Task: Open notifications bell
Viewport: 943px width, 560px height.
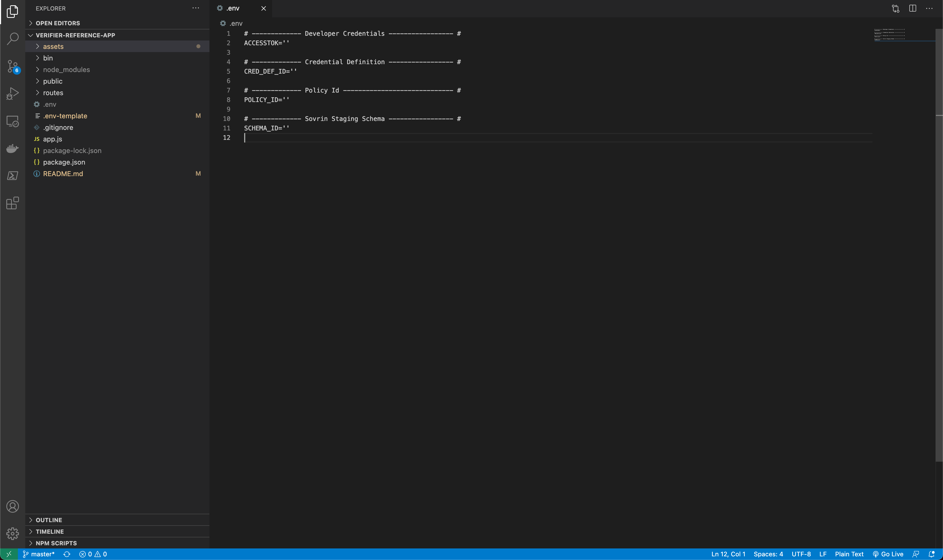Action: pos(932,554)
